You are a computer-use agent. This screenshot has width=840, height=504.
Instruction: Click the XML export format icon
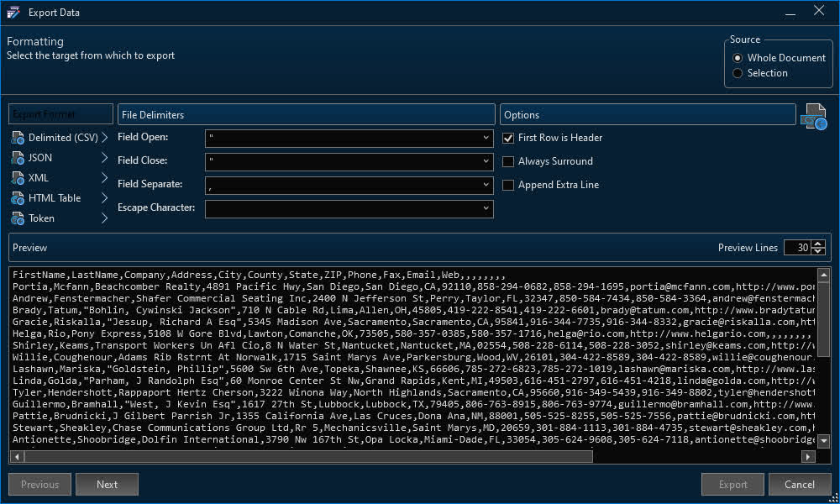[18, 177]
